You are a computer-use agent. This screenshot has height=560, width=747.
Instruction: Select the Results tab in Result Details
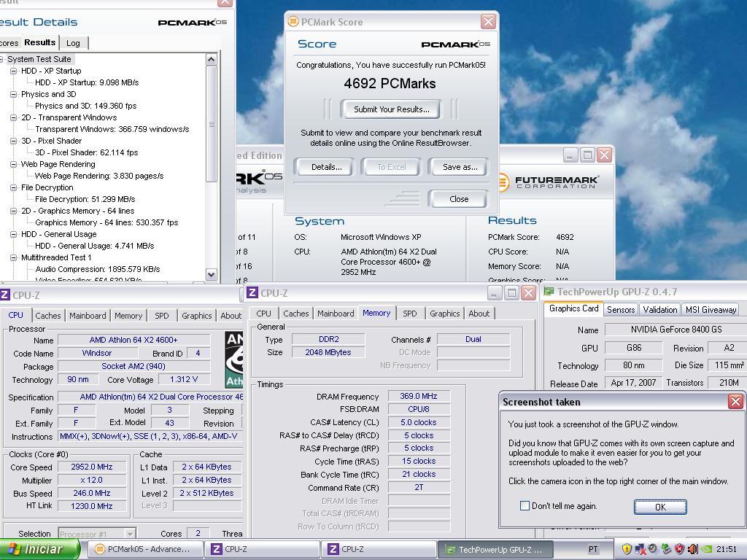click(40, 42)
